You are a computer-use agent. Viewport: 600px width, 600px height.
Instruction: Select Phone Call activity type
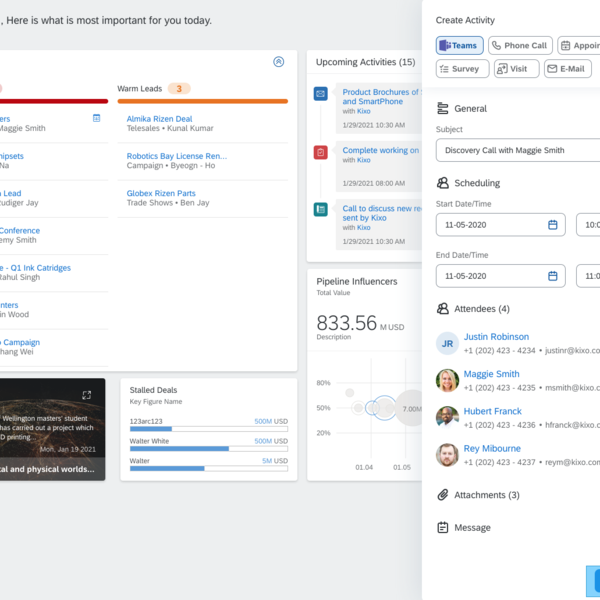point(519,46)
